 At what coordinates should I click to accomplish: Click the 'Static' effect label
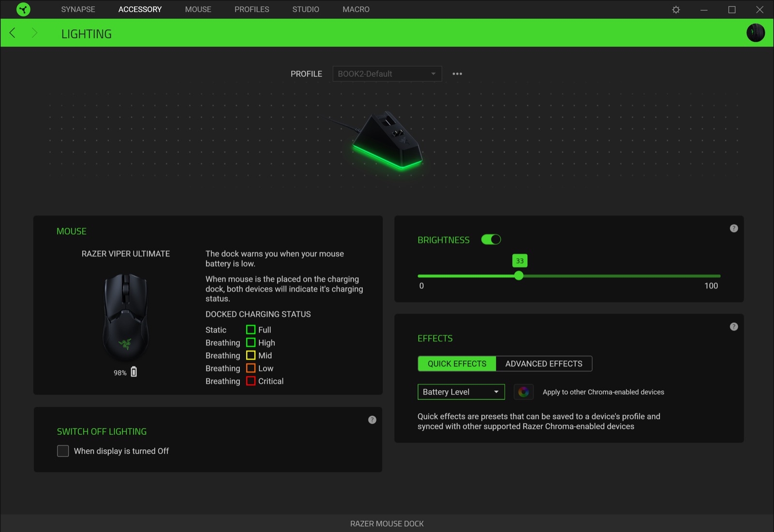(x=216, y=330)
